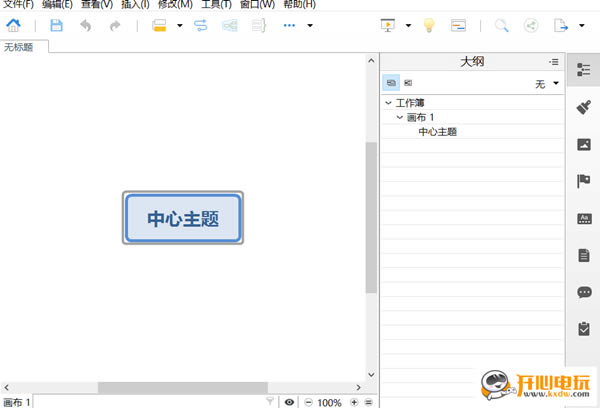
Task: Open the Notes document sidebar panel
Action: tap(584, 255)
